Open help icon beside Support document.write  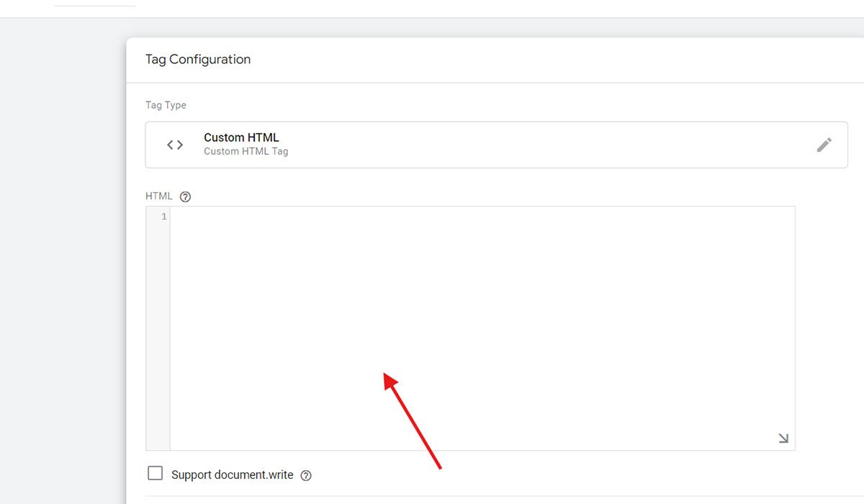pos(306,475)
